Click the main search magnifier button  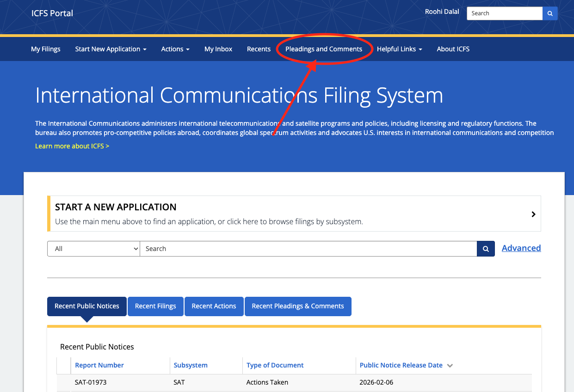486,249
